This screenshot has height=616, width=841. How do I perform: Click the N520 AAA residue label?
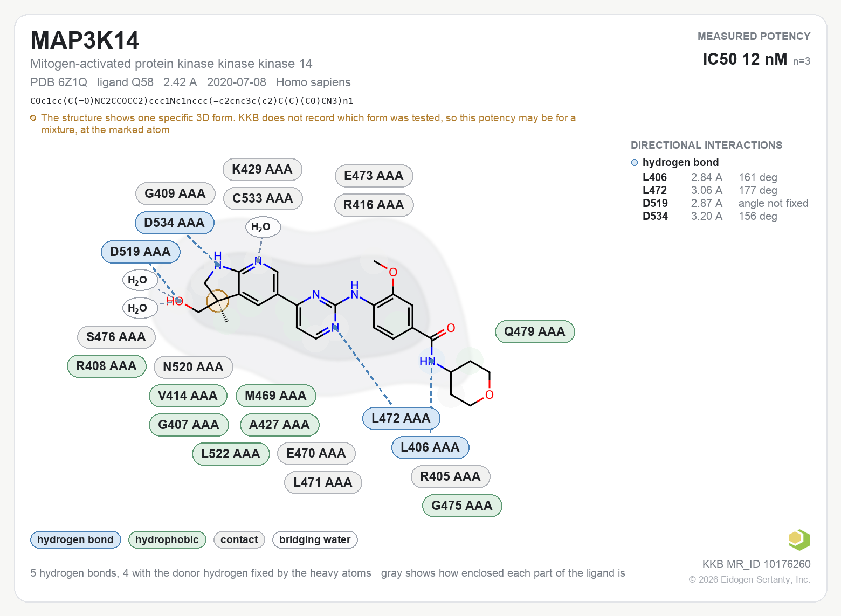click(194, 367)
